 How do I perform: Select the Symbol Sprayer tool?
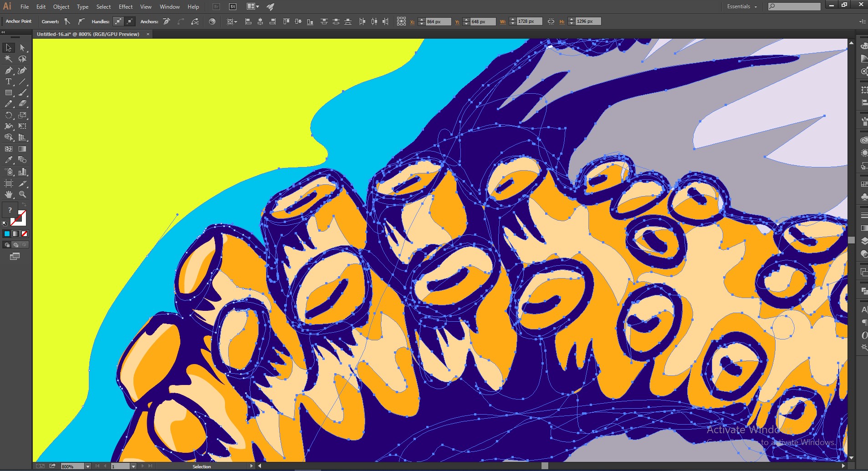point(9,172)
